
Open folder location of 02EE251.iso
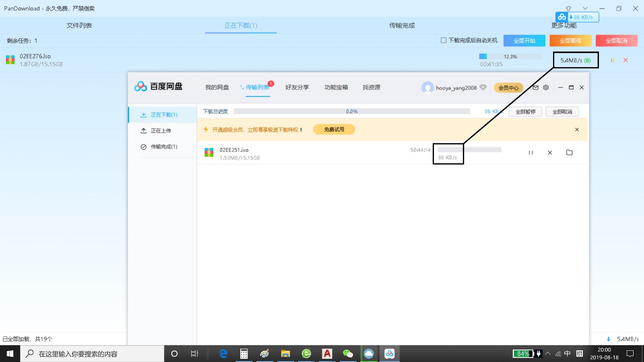pos(569,152)
